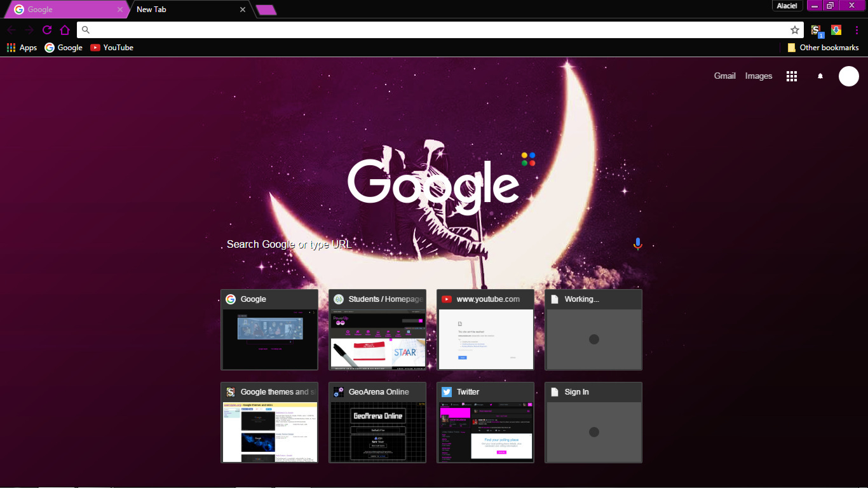Go back with the back arrow

[12, 30]
